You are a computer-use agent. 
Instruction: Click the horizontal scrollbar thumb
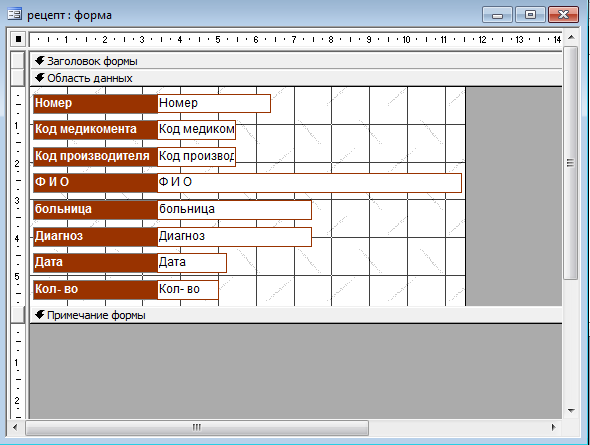[197, 428]
